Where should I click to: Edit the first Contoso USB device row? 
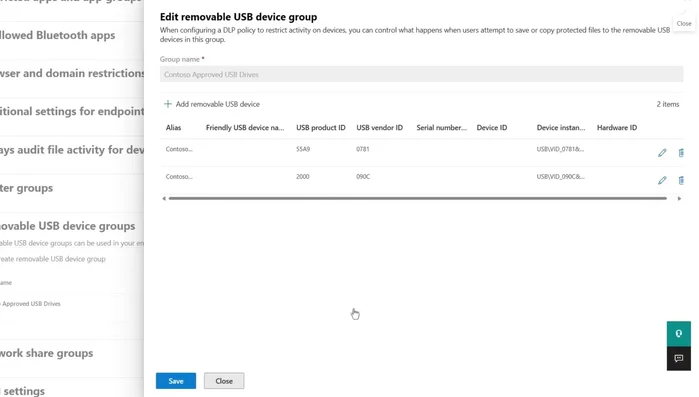(x=662, y=153)
